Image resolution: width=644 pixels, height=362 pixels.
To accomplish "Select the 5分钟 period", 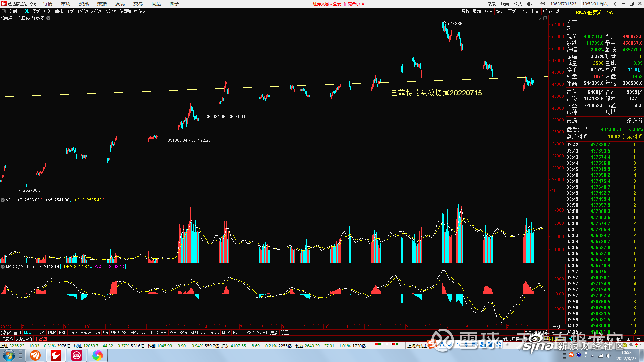I will (96, 11).
